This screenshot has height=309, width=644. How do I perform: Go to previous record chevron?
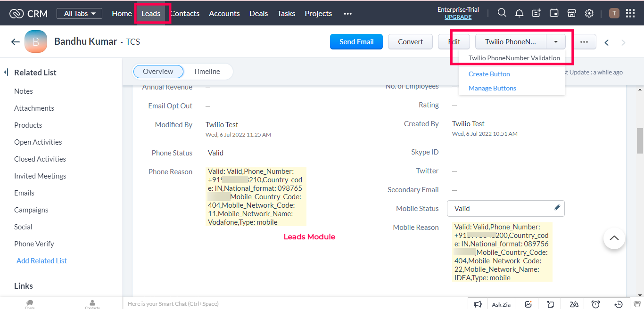tap(607, 42)
